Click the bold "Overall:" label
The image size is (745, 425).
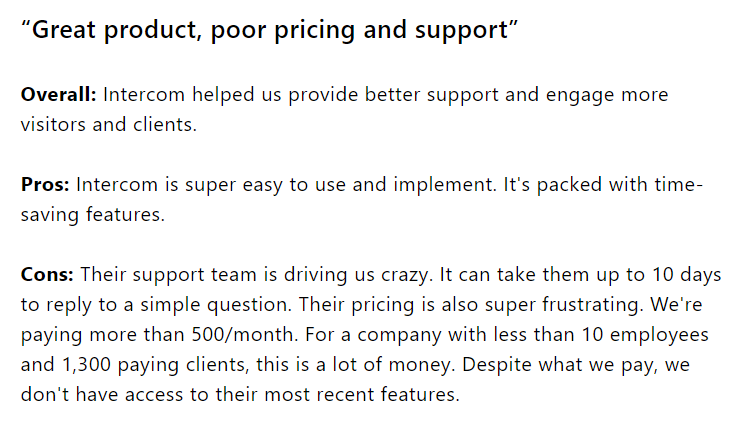58,96
